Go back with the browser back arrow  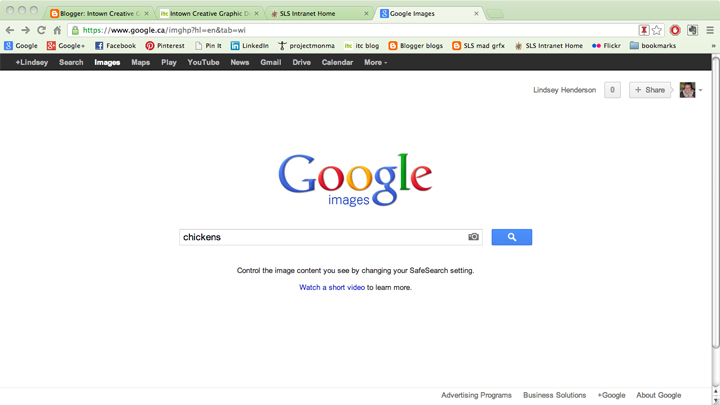(10, 30)
